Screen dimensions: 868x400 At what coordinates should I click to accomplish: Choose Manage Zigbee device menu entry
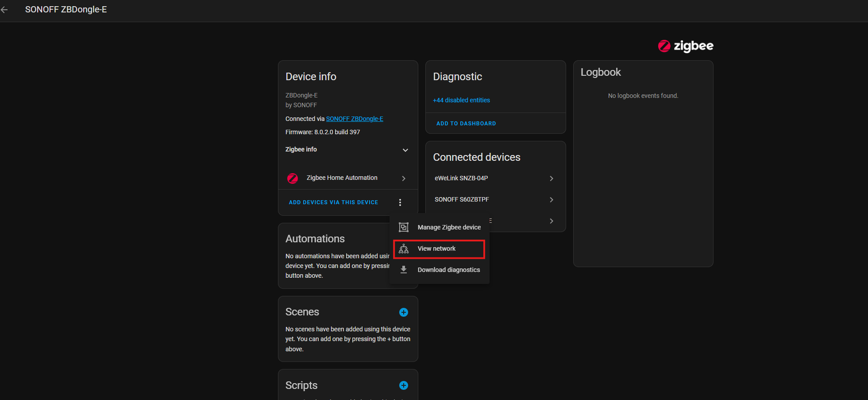pyautogui.click(x=449, y=227)
